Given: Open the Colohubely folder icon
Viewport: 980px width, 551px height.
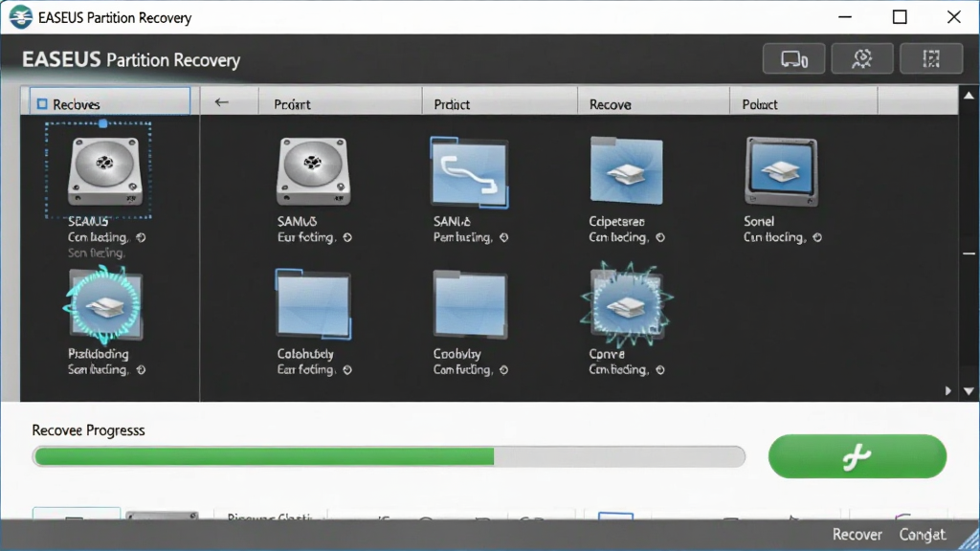Looking at the screenshot, I should click(x=313, y=305).
